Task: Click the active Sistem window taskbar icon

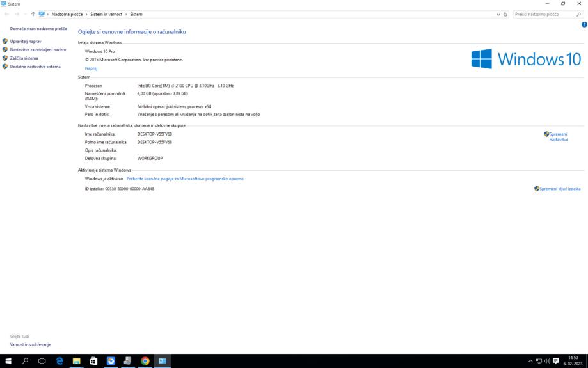Action: pos(162,361)
